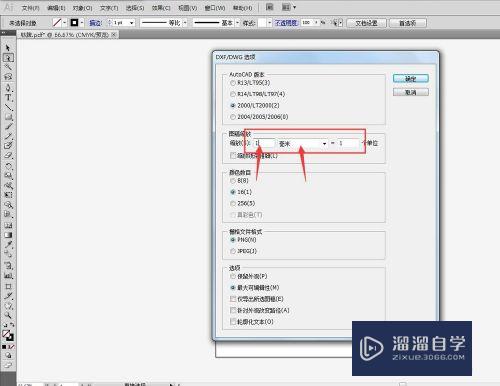Select the Eraser tool

click(x=8, y=155)
